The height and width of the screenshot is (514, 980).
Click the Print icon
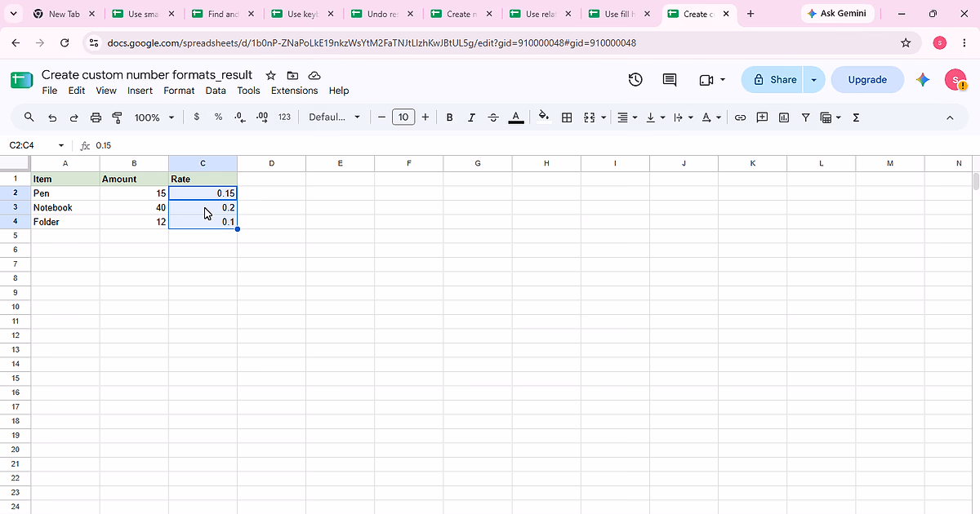(x=96, y=117)
